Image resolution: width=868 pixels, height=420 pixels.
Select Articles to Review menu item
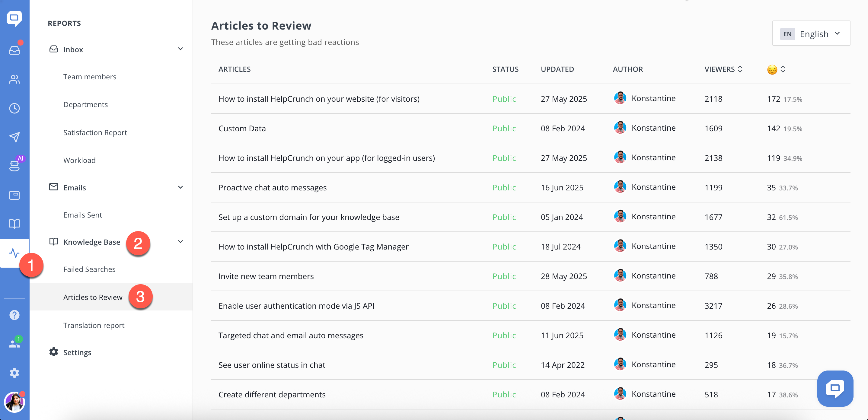pyautogui.click(x=111, y=297)
